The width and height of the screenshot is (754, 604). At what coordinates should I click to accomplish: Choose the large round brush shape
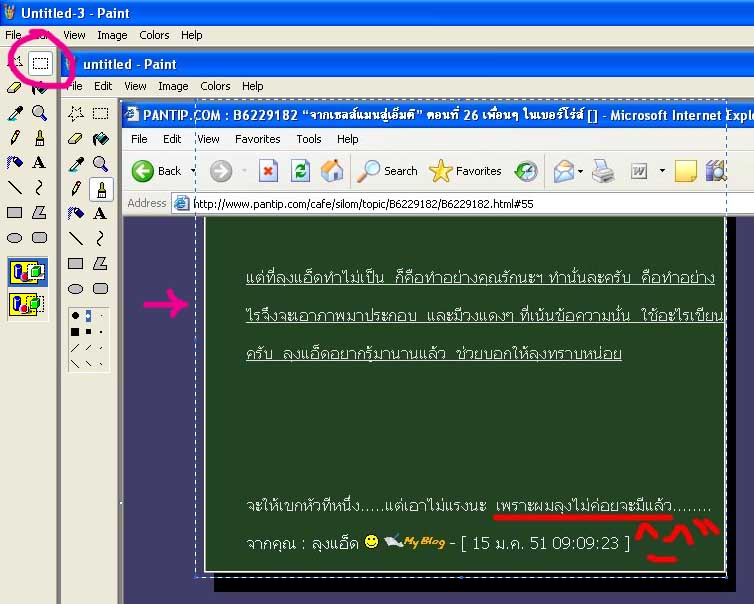point(75,315)
